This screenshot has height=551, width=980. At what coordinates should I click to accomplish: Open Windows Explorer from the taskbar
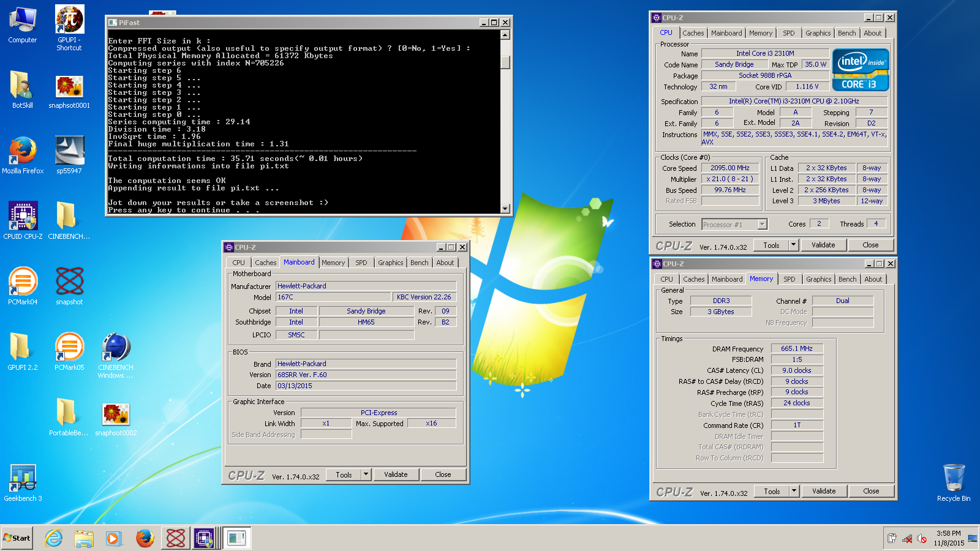point(84,538)
